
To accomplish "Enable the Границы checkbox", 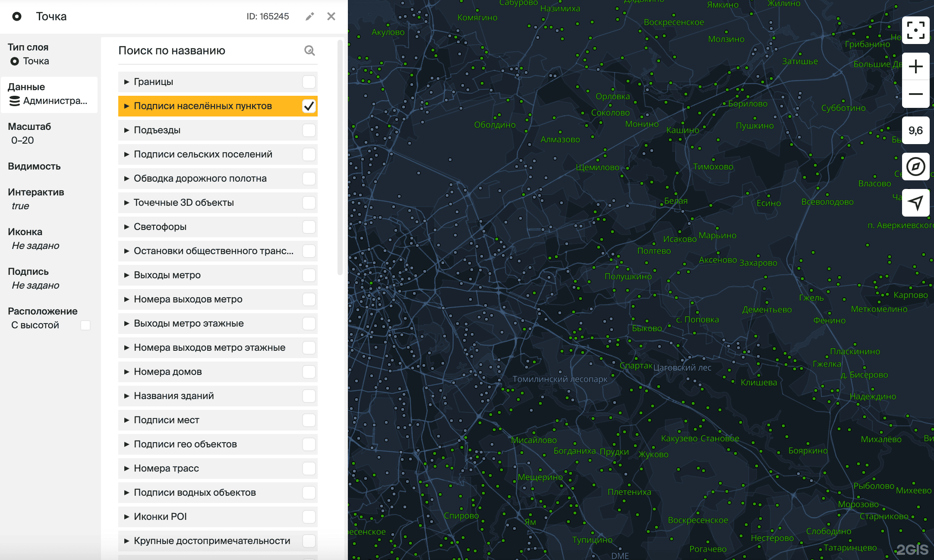I will pos(309,82).
